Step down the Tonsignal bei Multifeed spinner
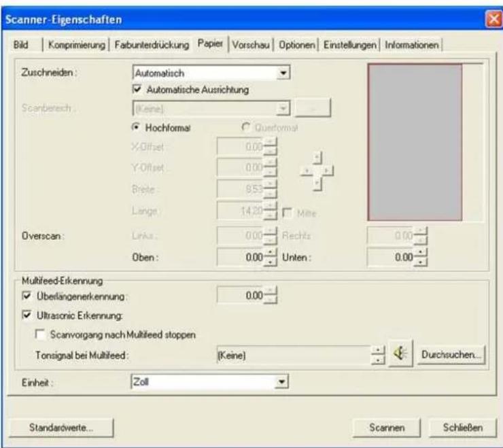The width and height of the screenshot is (503, 448). click(378, 360)
